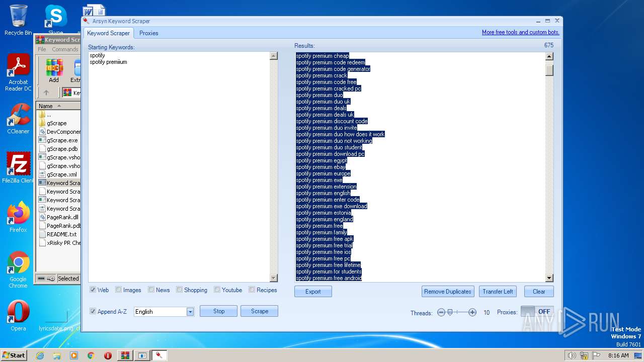Image resolution: width=644 pixels, height=362 pixels.
Task: Click network tray icon
Action: coord(584,355)
